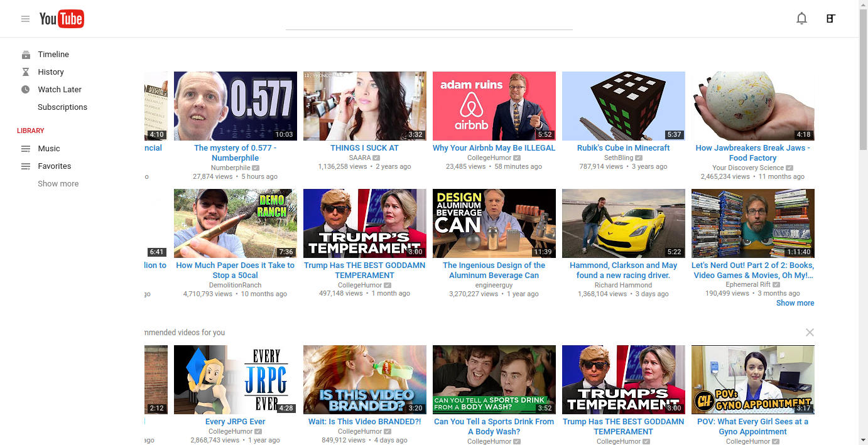Click title The mystery of 0.577 - Numberphile
Screen dimensions: 868x445
point(236,153)
